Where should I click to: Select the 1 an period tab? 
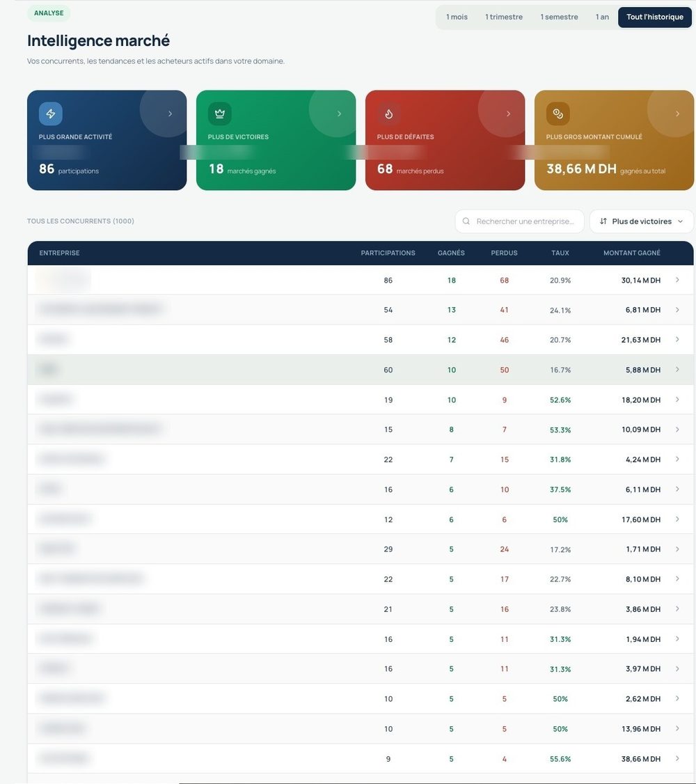coord(602,17)
